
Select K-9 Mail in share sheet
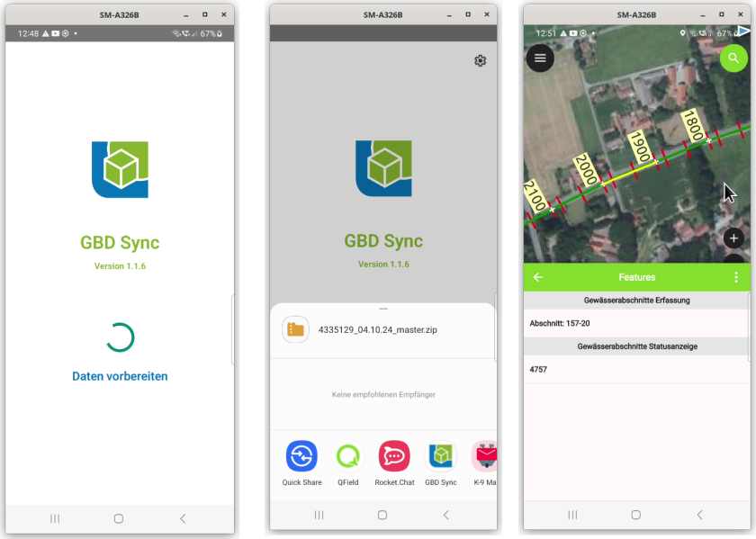[484, 463]
